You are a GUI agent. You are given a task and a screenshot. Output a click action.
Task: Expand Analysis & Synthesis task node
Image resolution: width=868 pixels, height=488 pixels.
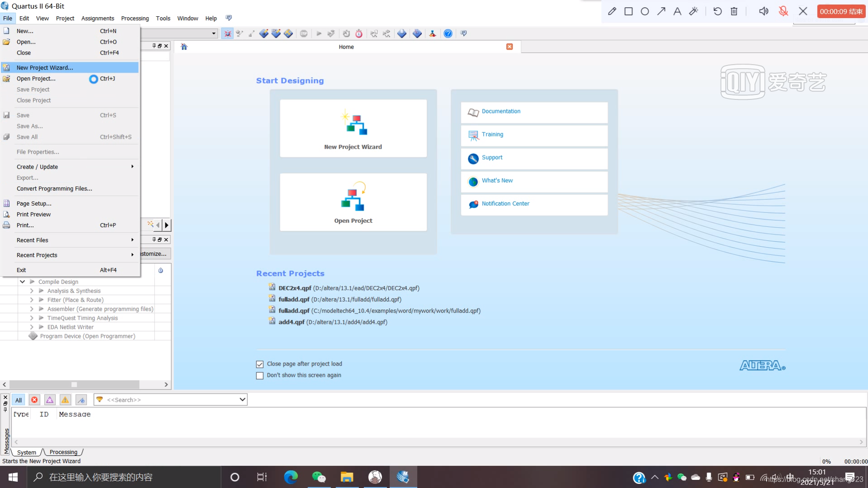[32, 291]
